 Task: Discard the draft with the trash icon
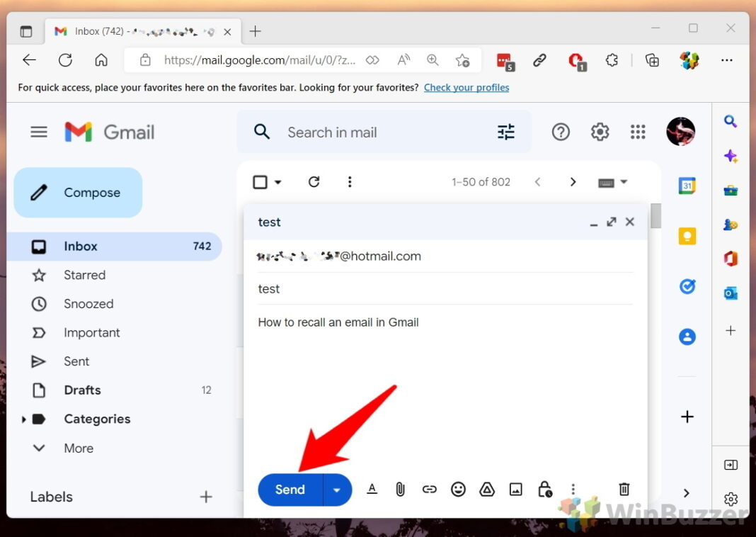[623, 489]
